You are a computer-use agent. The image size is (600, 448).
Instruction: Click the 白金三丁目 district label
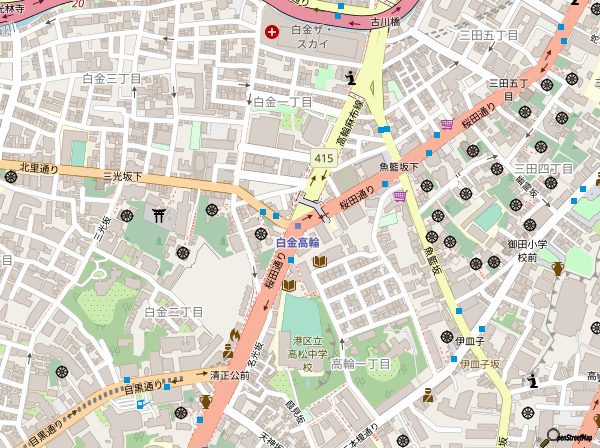pyautogui.click(x=111, y=78)
